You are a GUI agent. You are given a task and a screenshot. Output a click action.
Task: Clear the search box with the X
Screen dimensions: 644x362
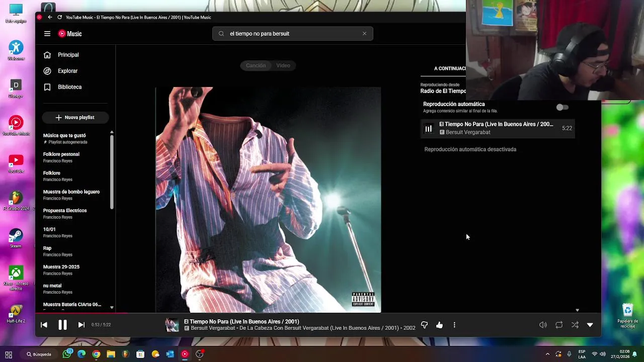[x=365, y=34]
